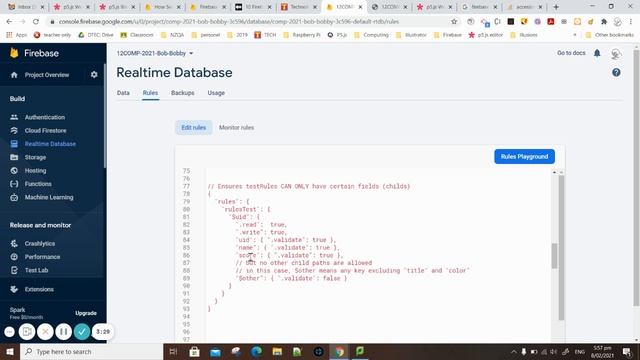Bookmark this page with the star icon
Screen dimensions: 640x360
coord(454,22)
